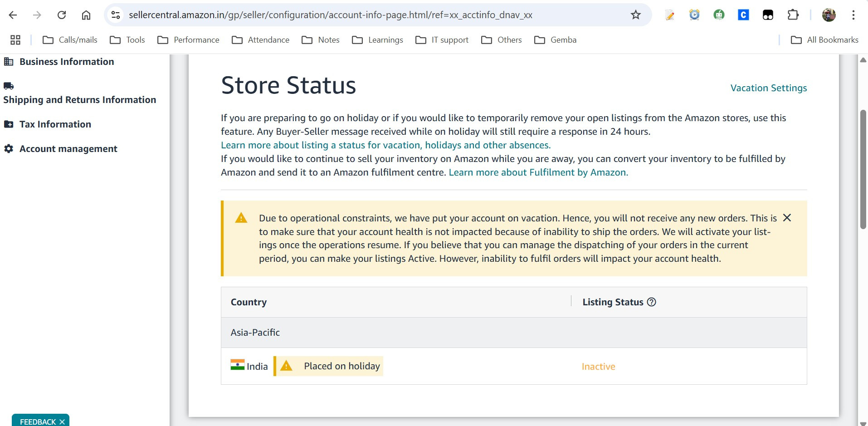Click the address bar URL field
The image size is (868, 426).
point(331,15)
